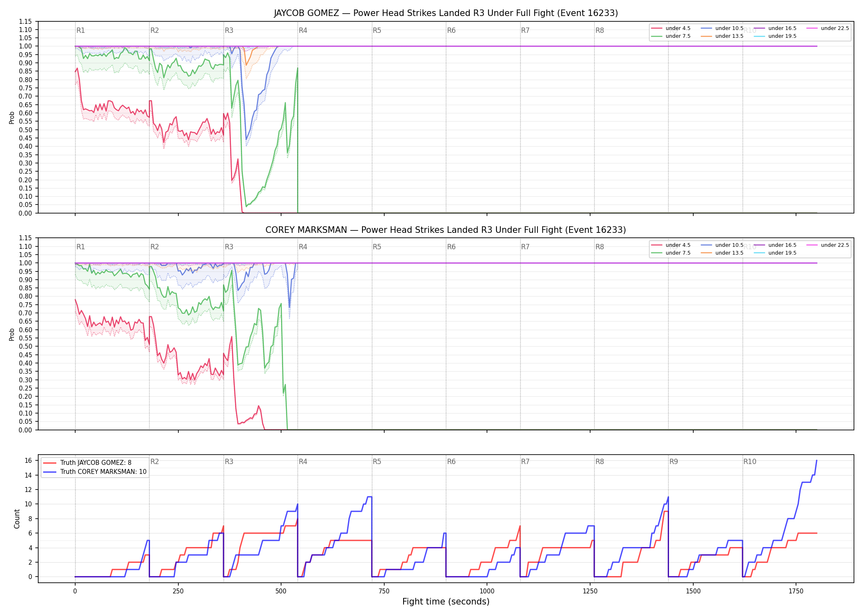Select the COREY MARKSMAN chart title
The image size is (863, 616).
coord(446,230)
